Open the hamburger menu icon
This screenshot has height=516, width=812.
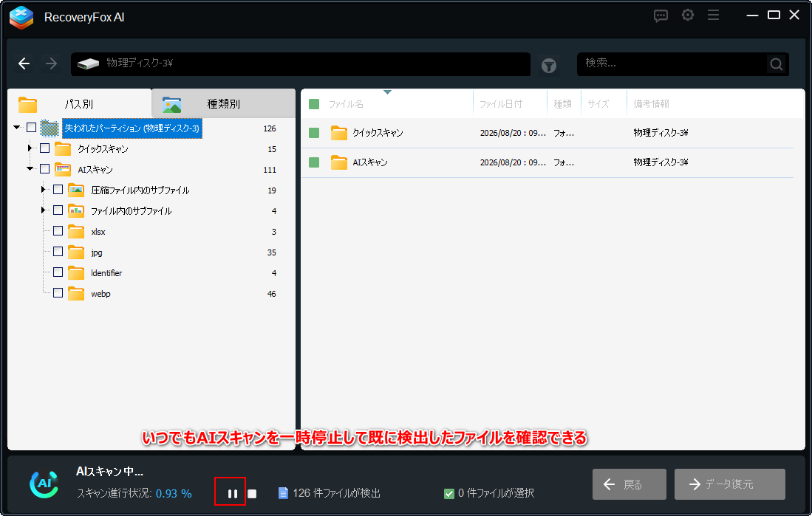[714, 15]
